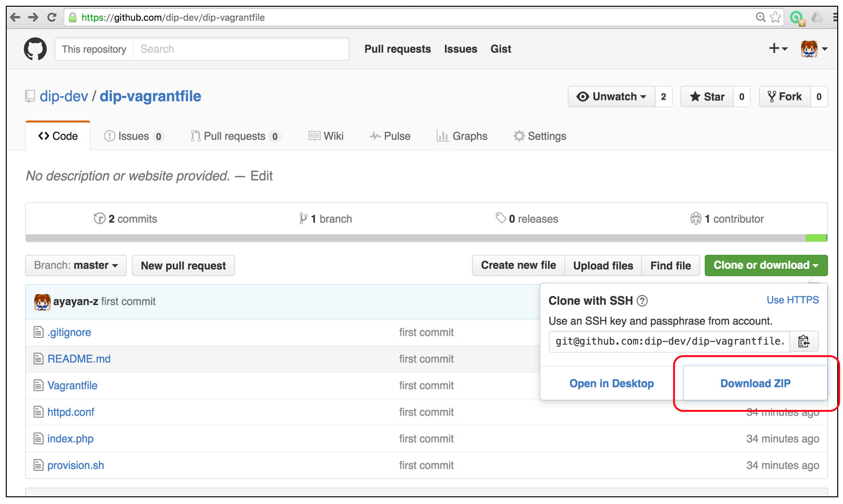843x504 pixels.
Task: Switch to Use HTTPS cloning
Action: coord(793,300)
